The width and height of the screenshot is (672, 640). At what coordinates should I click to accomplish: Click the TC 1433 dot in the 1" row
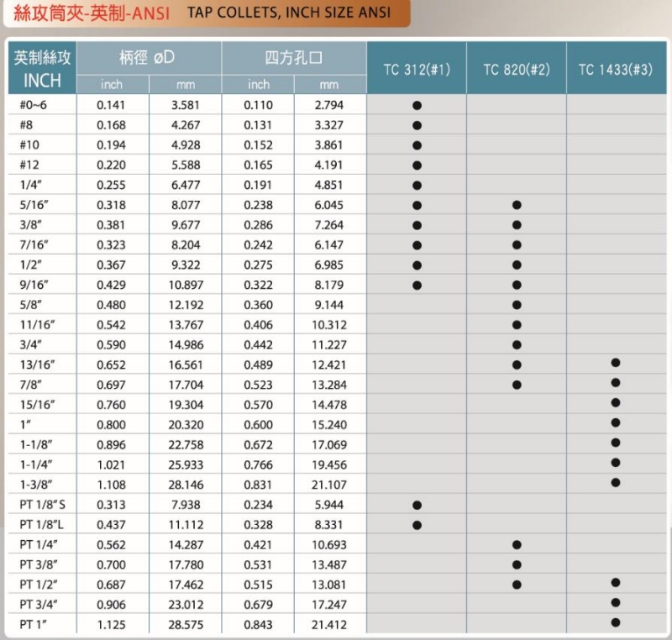click(616, 422)
